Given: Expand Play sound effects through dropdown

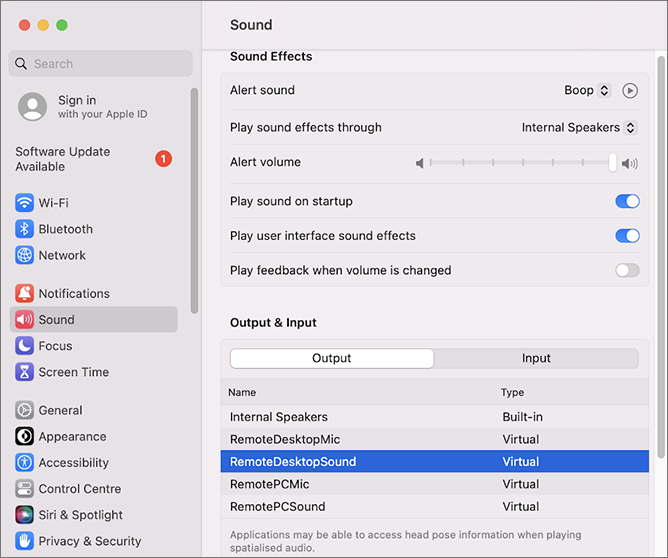Looking at the screenshot, I should point(578,128).
